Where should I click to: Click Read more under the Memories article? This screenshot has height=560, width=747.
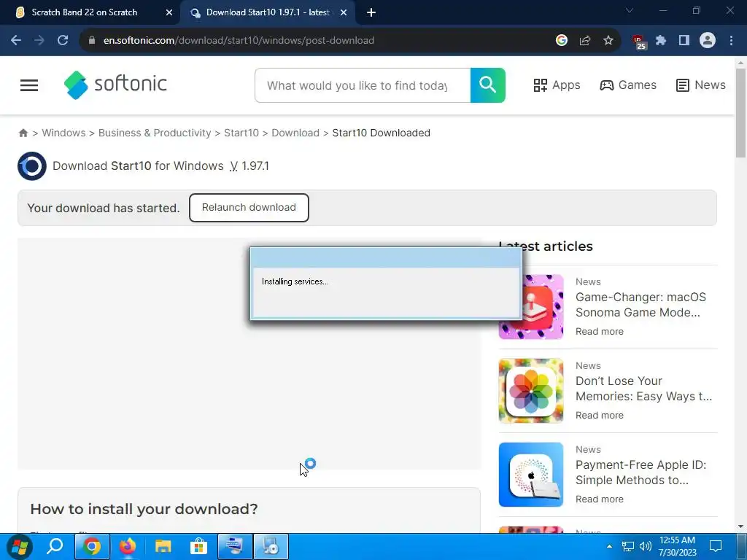(600, 415)
